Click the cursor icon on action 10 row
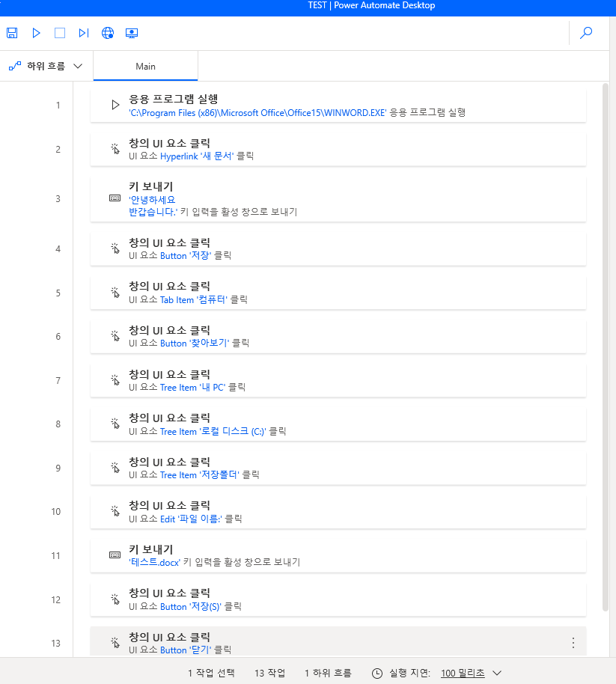This screenshot has height=684, width=616. [115, 511]
